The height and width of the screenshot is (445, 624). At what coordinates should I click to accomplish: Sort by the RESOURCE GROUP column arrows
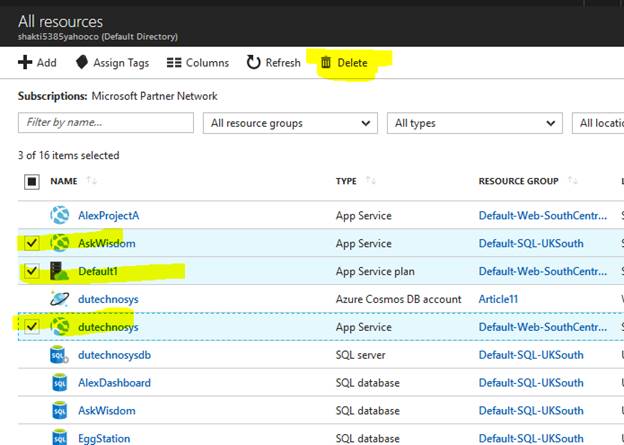coord(573,181)
